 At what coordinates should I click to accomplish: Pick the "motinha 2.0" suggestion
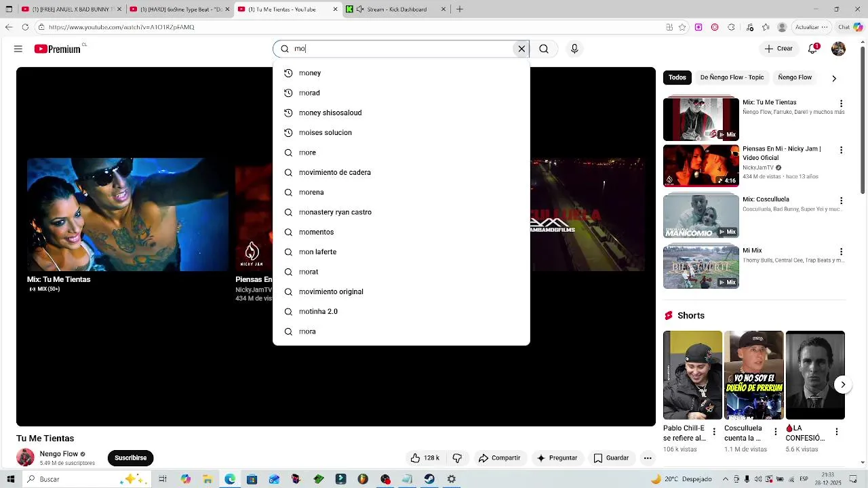coord(401,312)
